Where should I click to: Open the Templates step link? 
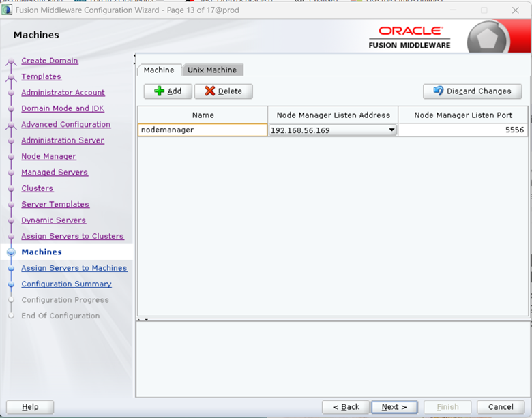42,76
